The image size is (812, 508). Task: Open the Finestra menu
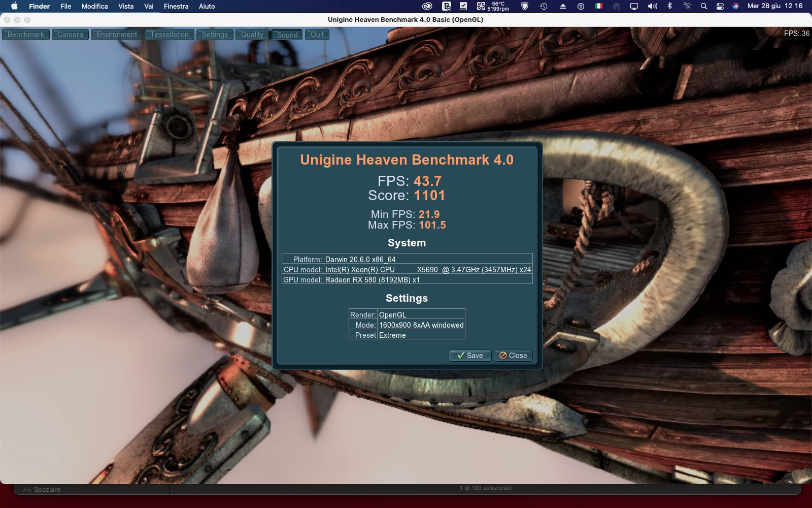(176, 6)
